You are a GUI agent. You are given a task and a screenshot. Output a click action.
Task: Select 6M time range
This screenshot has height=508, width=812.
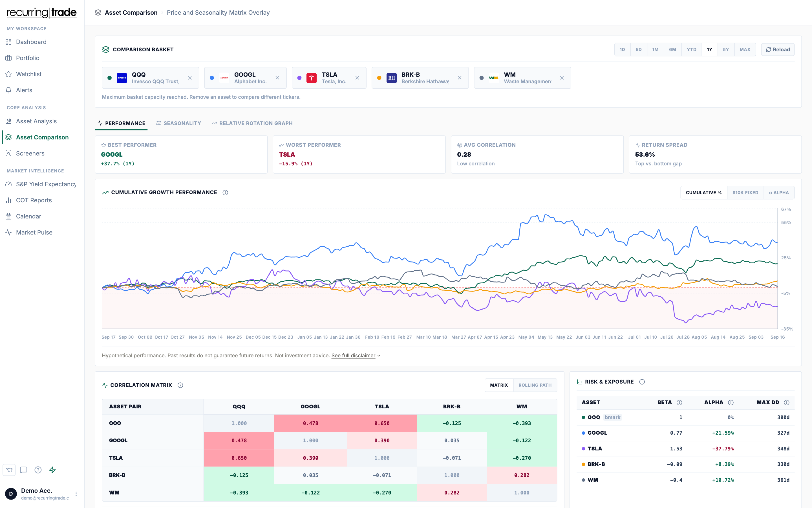point(672,50)
